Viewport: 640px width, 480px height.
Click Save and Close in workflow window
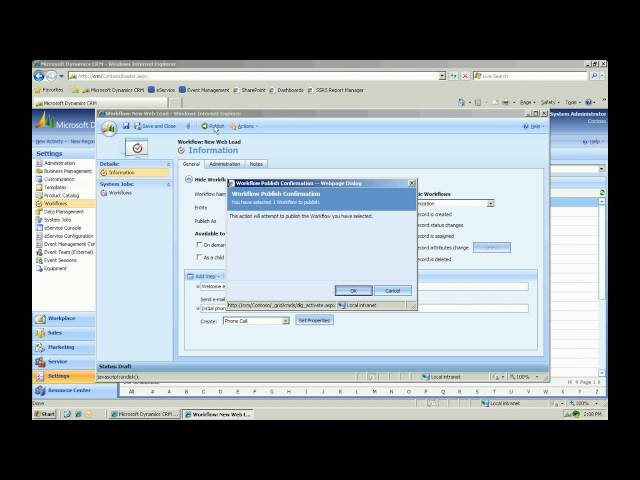[x=155, y=126]
